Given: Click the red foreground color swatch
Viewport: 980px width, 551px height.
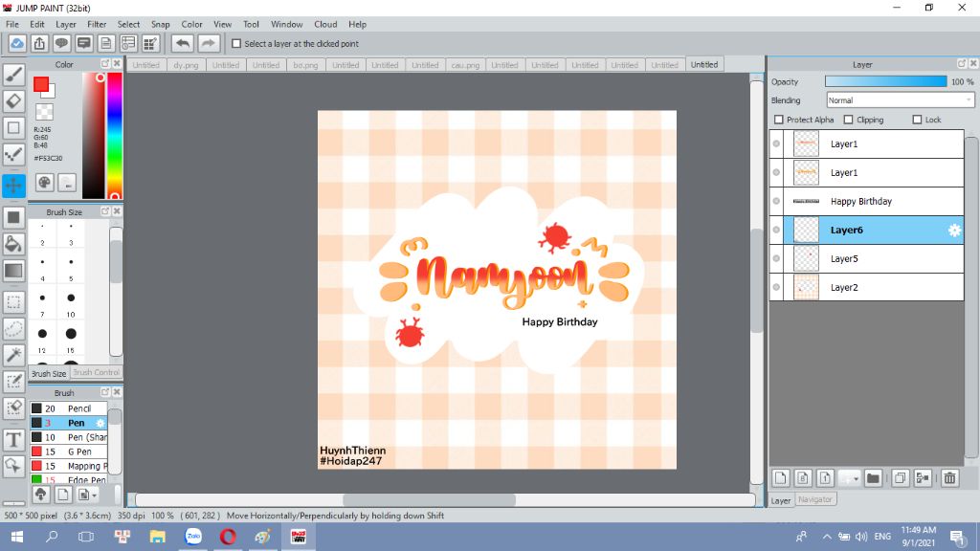Looking at the screenshot, I should [x=41, y=84].
